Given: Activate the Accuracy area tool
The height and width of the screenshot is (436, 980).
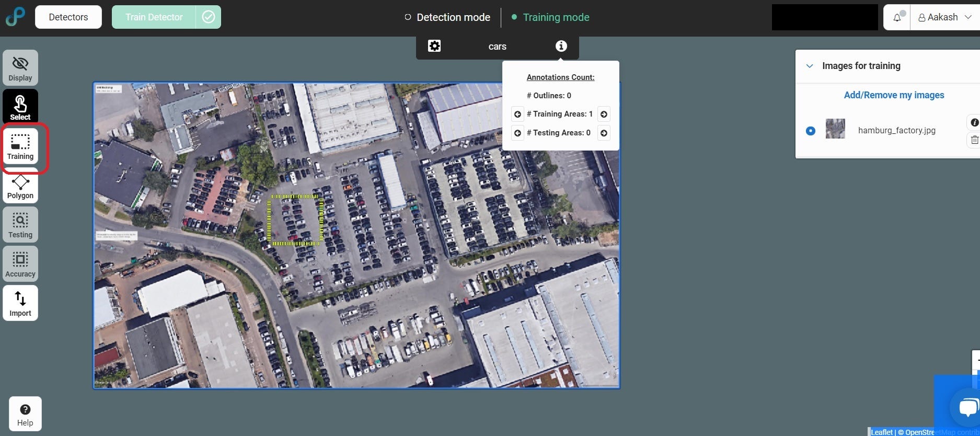Looking at the screenshot, I should coord(20,264).
